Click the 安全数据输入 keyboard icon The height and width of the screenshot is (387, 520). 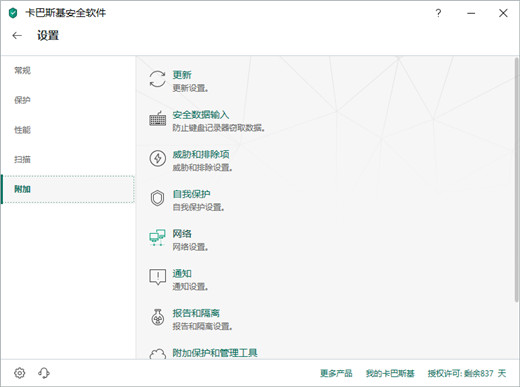157,118
